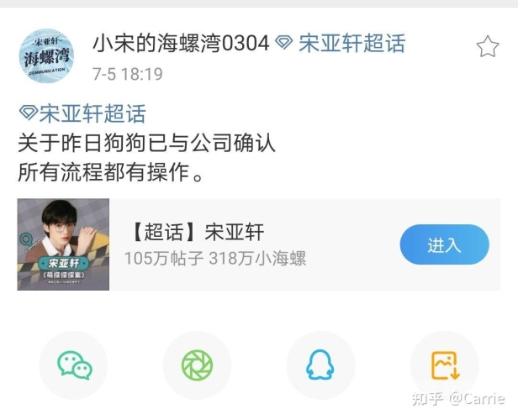Open 【超话】宋亚轩 card title

coord(196,232)
